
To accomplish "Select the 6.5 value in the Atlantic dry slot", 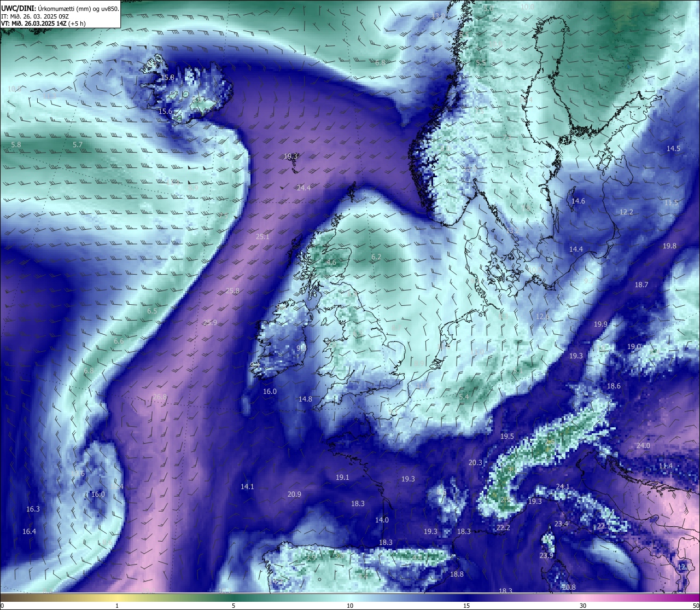I will tap(152, 311).
